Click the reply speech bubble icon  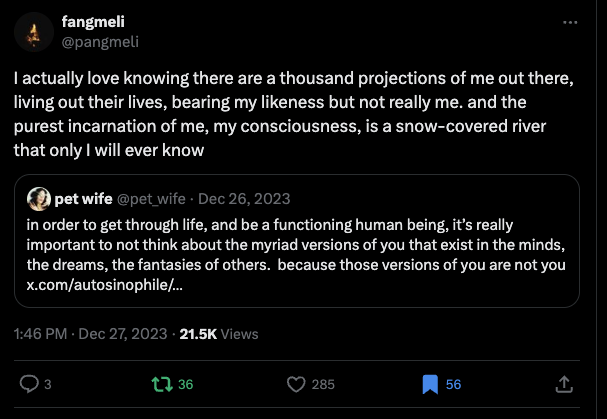pos(29,384)
